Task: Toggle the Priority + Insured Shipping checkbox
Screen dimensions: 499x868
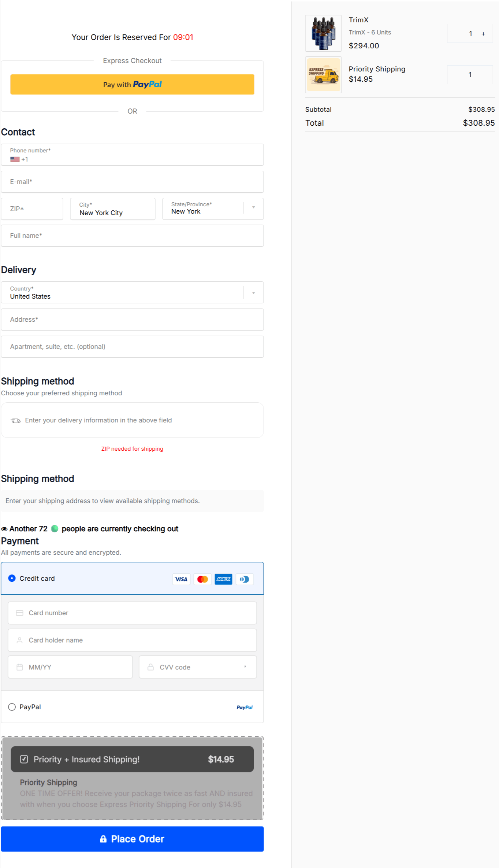Action: point(24,759)
